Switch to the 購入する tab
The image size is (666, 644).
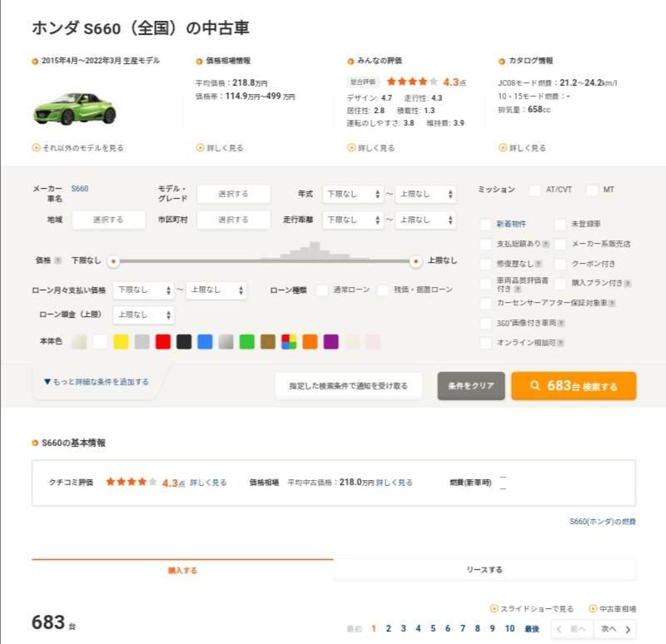(182, 570)
